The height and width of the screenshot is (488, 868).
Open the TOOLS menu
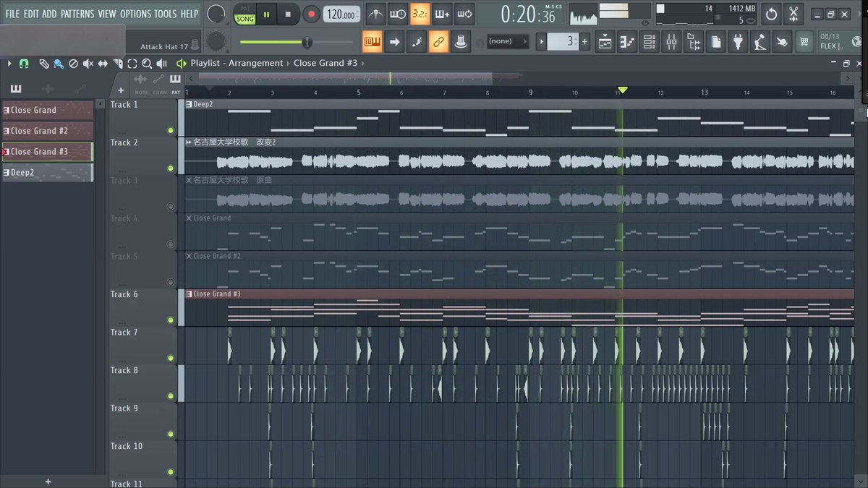[x=165, y=14]
